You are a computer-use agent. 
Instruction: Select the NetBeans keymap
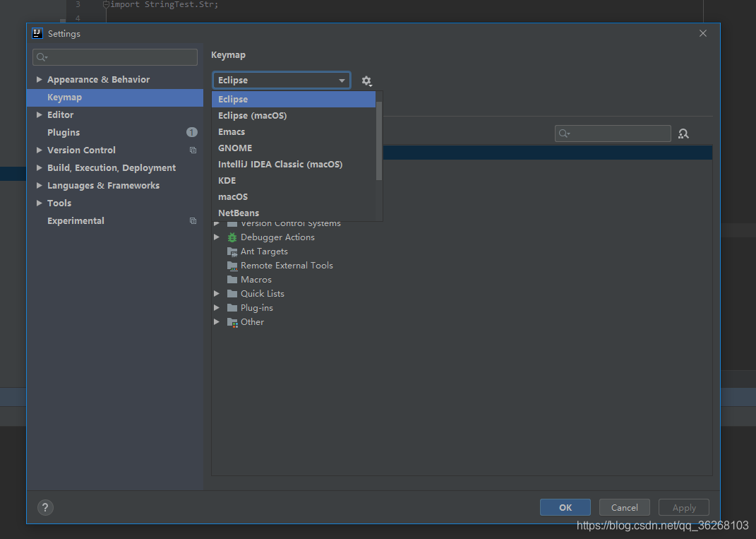294,213
